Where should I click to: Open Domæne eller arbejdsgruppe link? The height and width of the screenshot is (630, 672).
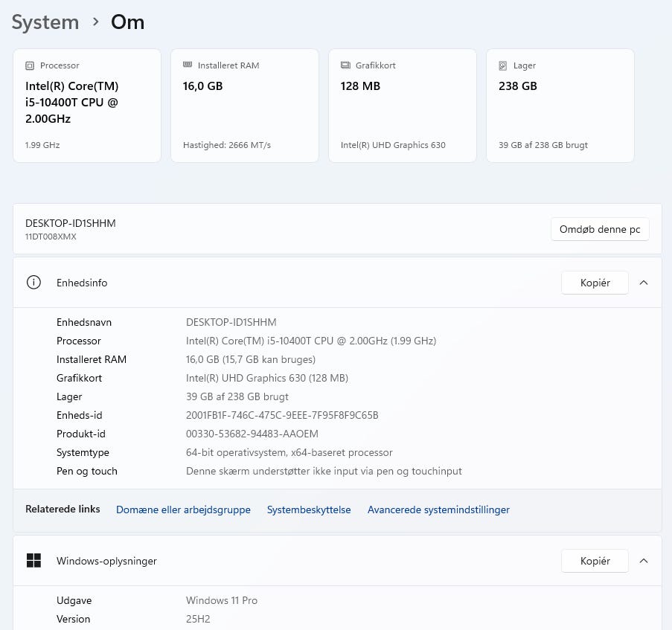tap(183, 510)
